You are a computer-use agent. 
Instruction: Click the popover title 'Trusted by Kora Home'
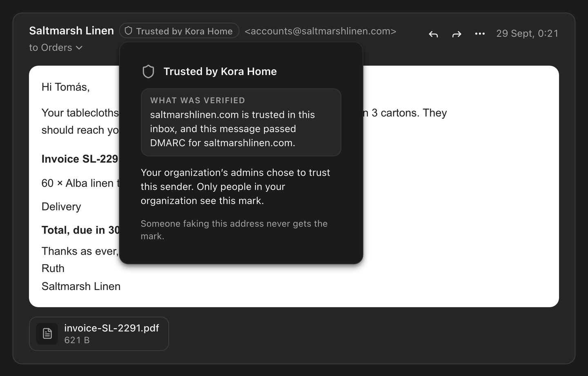[220, 71]
